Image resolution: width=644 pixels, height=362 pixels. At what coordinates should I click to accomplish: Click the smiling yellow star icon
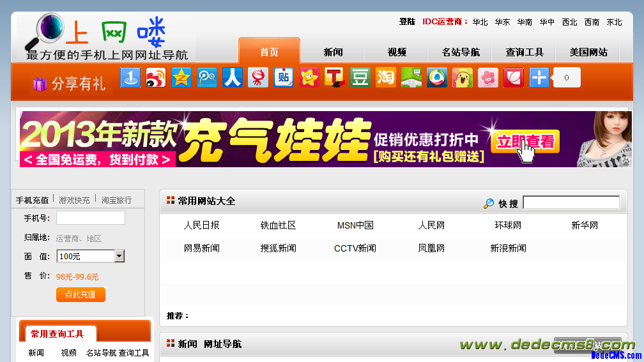tap(309, 78)
